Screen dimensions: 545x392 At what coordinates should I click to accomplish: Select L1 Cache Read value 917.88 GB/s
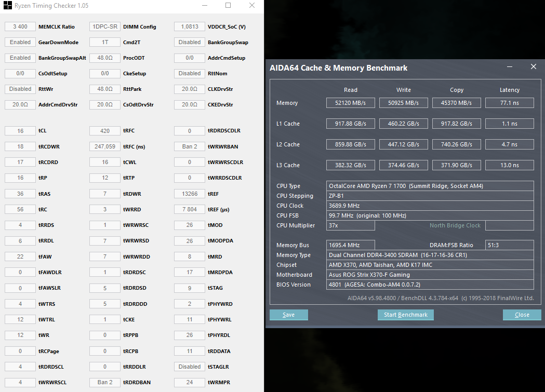[x=350, y=124]
